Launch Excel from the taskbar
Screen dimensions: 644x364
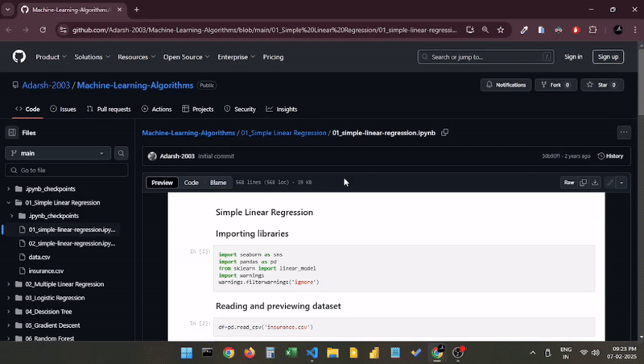point(291,352)
